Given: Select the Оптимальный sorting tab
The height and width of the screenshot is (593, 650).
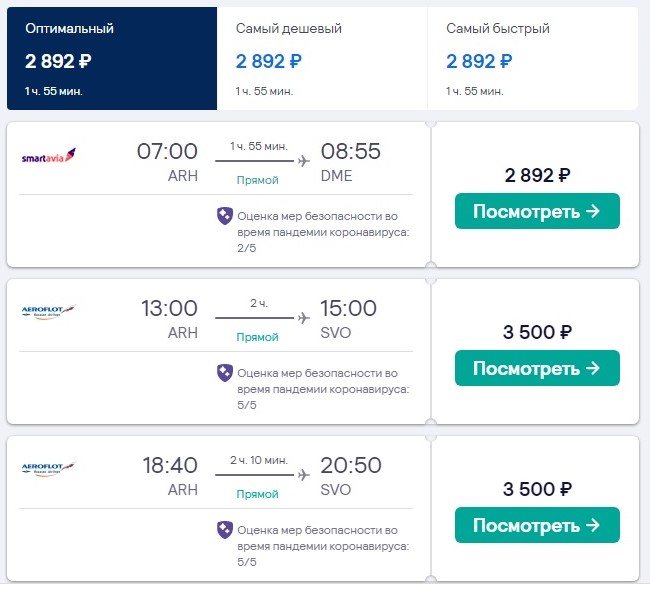Looking at the screenshot, I should [x=112, y=58].
